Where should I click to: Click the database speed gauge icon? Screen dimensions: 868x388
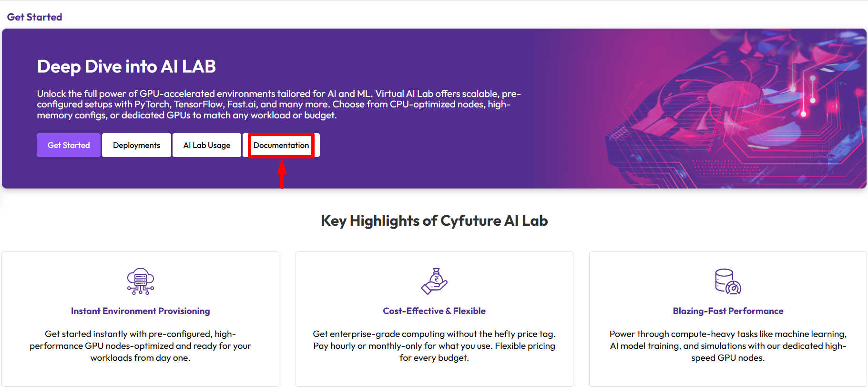tap(728, 281)
